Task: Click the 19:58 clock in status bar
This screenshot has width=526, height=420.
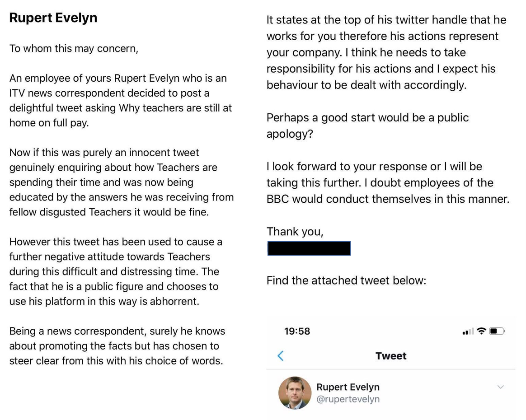Action: point(297,331)
